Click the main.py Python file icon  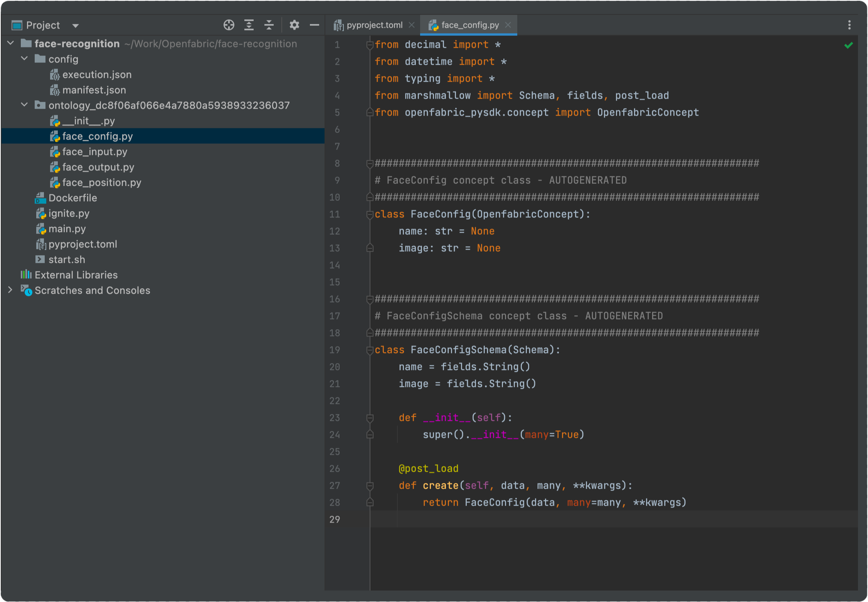[41, 229]
